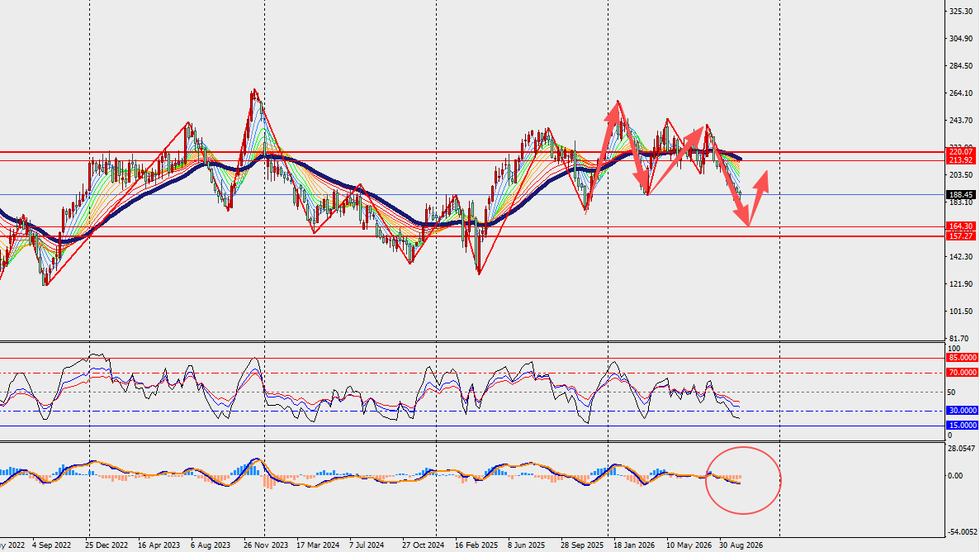The image size is (980, 552).
Task: Select the 27 Oct 2024 date label
Action: (x=423, y=545)
